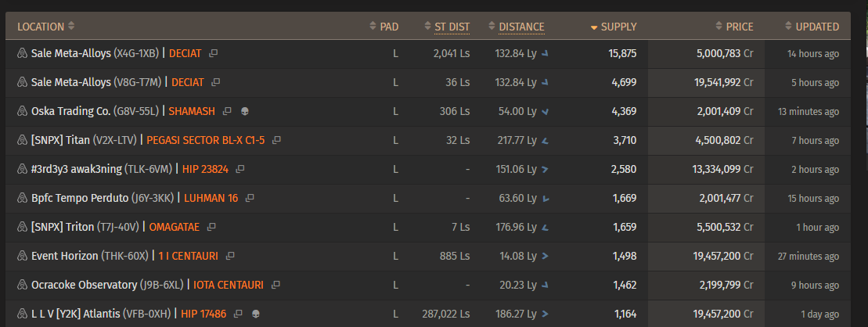Image resolution: width=868 pixels, height=327 pixels.
Task: Open the 1 I CENTAURI system link
Action: pos(188,256)
